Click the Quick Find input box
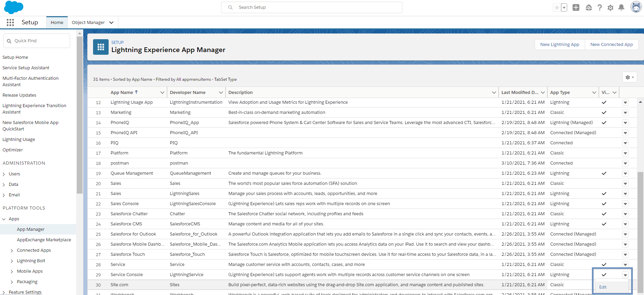644x295 pixels. coord(37,41)
